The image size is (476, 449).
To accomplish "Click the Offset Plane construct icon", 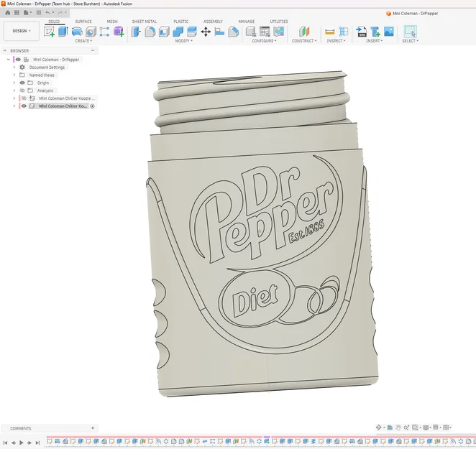I will point(304,32).
